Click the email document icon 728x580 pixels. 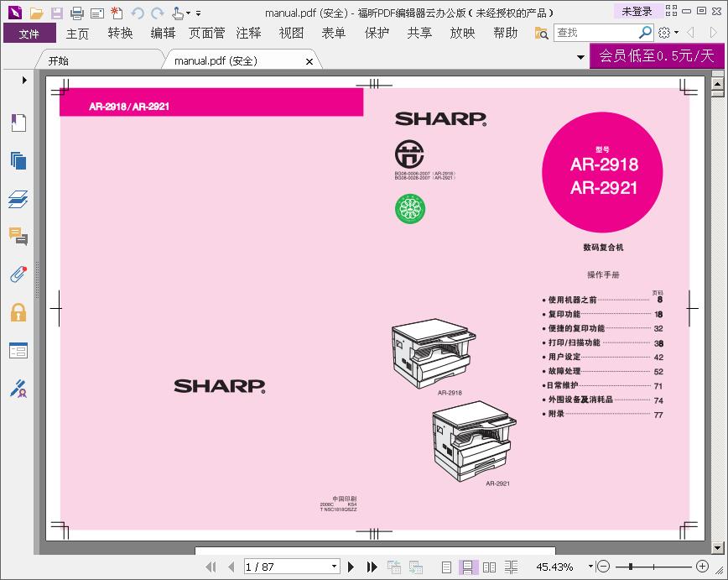[97, 13]
